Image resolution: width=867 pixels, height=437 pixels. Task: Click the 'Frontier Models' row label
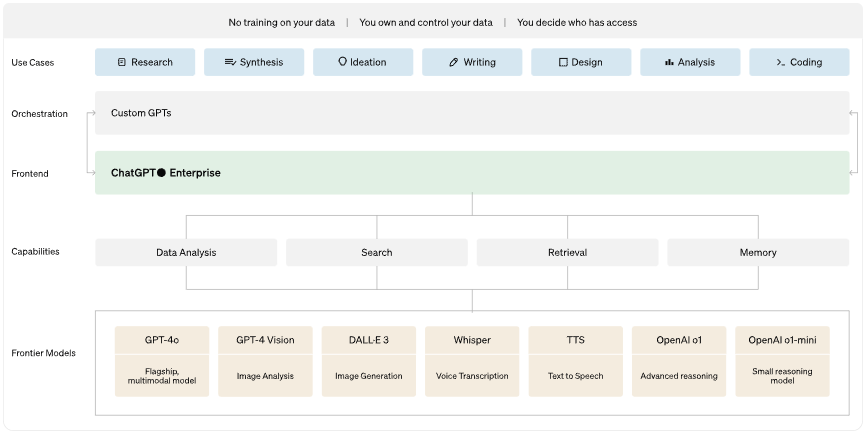pyautogui.click(x=43, y=353)
